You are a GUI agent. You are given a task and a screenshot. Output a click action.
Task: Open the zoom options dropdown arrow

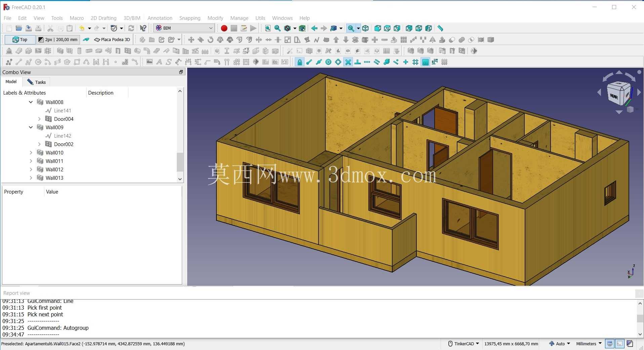pyautogui.click(x=358, y=28)
